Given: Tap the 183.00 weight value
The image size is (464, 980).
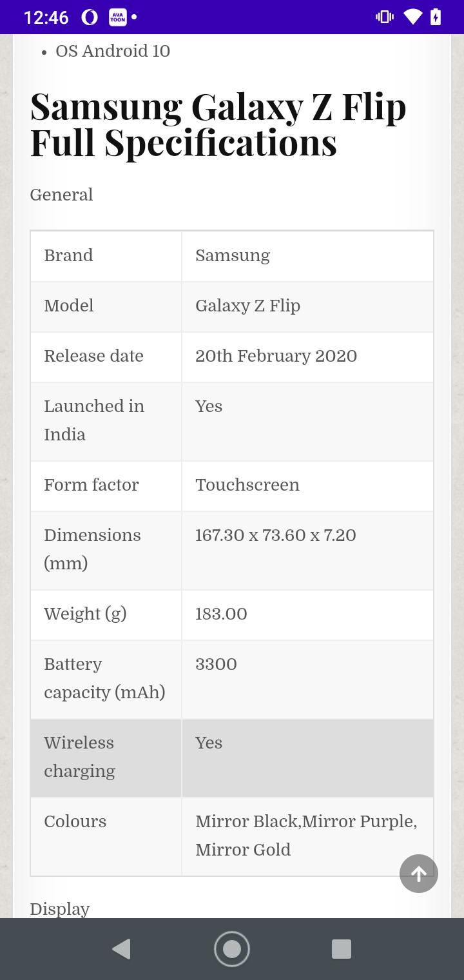Looking at the screenshot, I should pyautogui.click(x=221, y=614).
